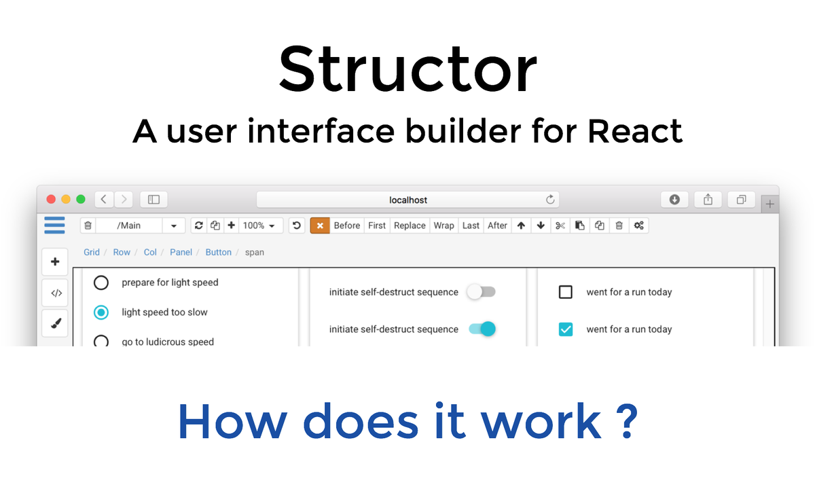Click the browser share icon
Viewport: 815px width, 504px height.
[708, 200]
